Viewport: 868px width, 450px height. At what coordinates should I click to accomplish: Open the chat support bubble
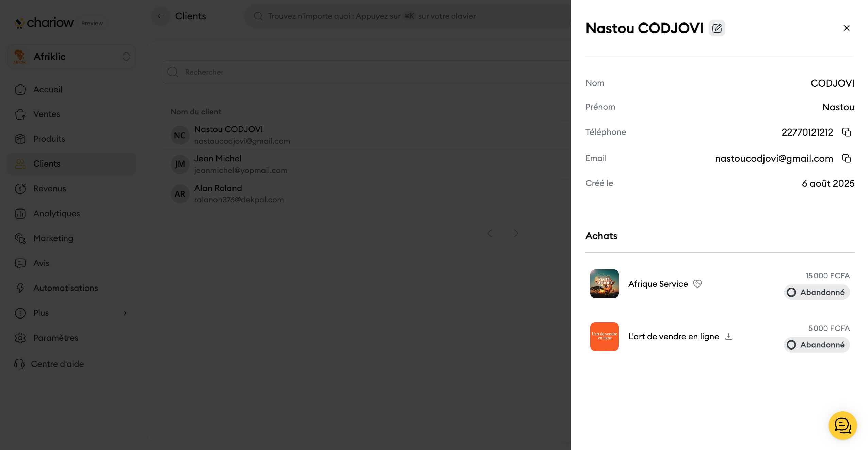click(x=842, y=425)
